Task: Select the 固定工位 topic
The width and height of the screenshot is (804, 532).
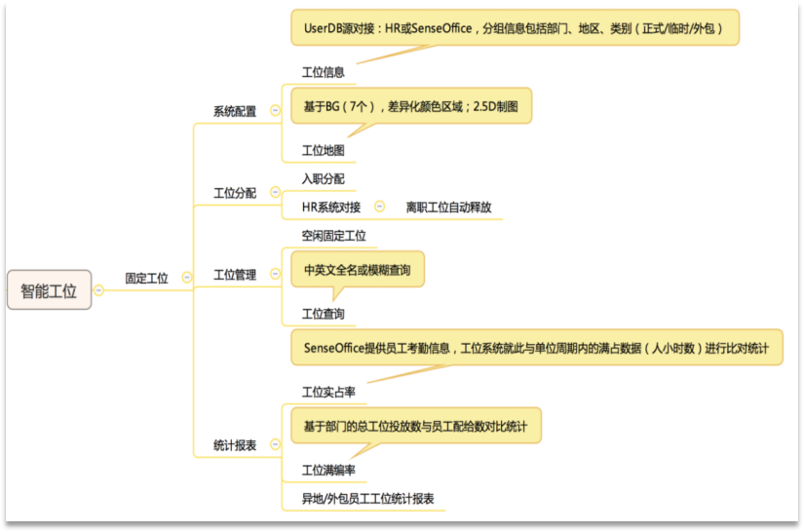Action: [146, 279]
